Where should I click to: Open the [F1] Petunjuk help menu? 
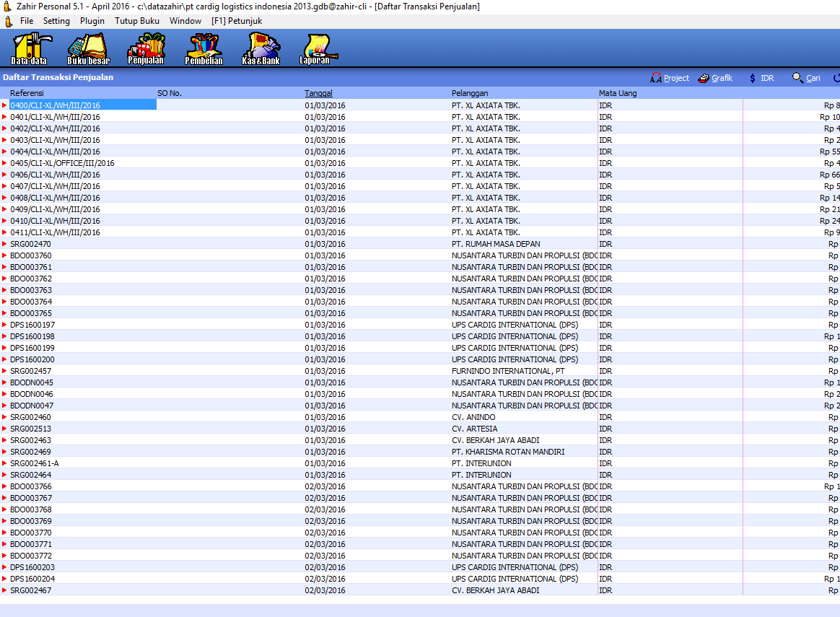[237, 21]
